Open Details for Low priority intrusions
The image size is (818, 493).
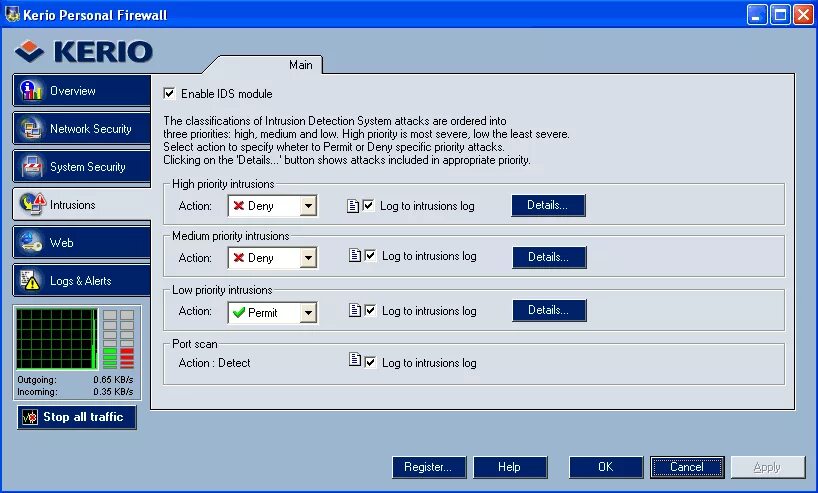(549, 310)
